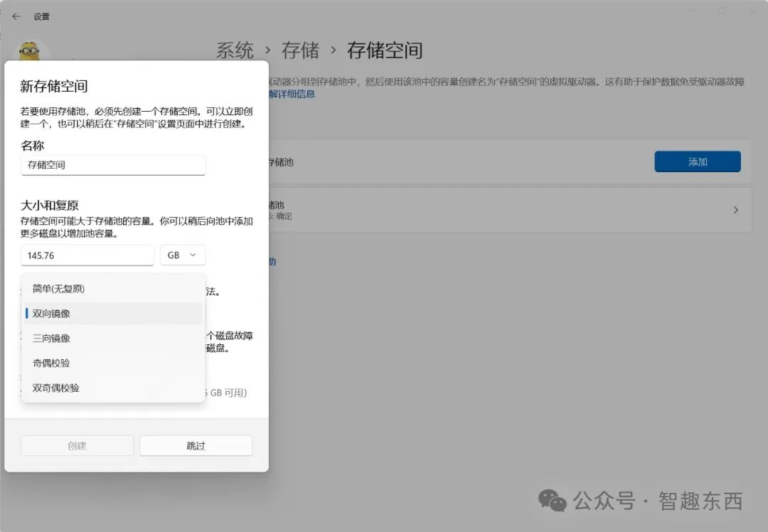Click the size field showing 145.76
Screen dimensions: 768x532
point(87,255)
